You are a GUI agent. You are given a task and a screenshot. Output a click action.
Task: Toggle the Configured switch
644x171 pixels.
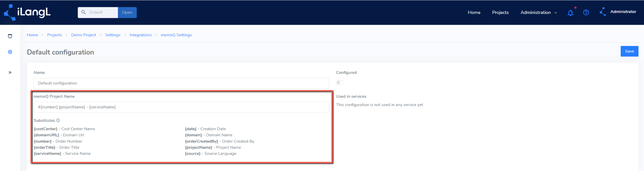pyautogui.click(x=340, y=82)
